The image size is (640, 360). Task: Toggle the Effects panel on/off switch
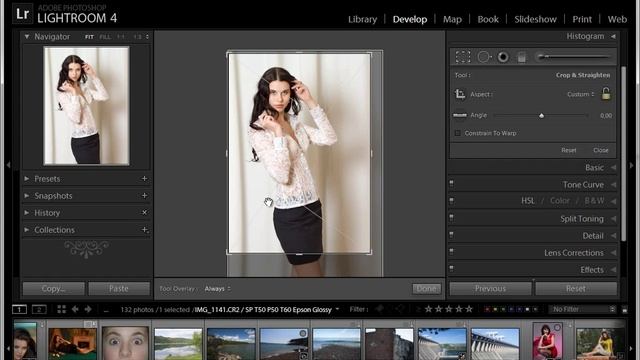(x=451, y=269)
